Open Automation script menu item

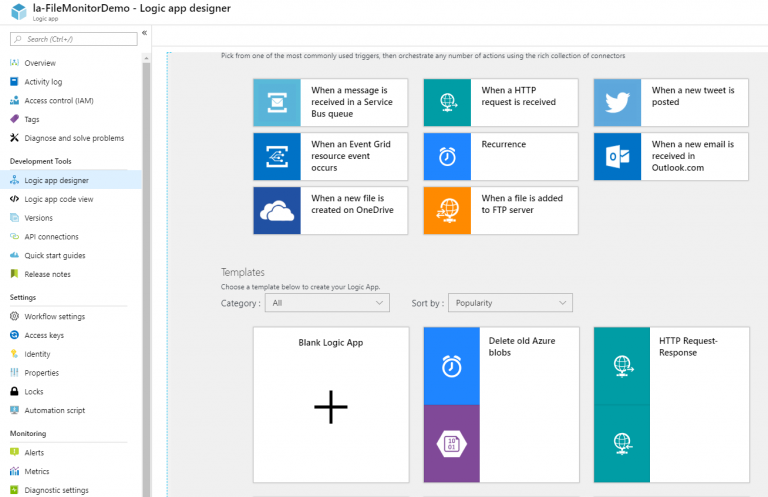click(55, 410)
